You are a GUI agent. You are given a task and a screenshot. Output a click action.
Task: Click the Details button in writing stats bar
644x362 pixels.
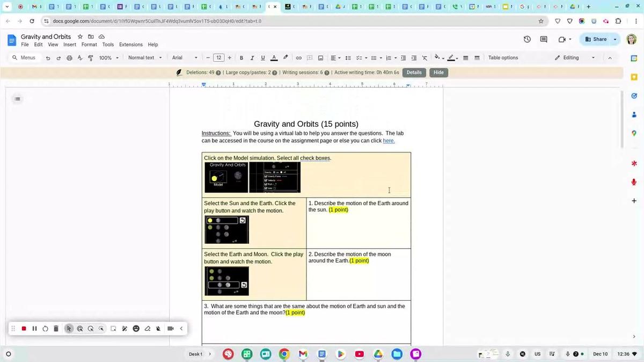point(414,73)
